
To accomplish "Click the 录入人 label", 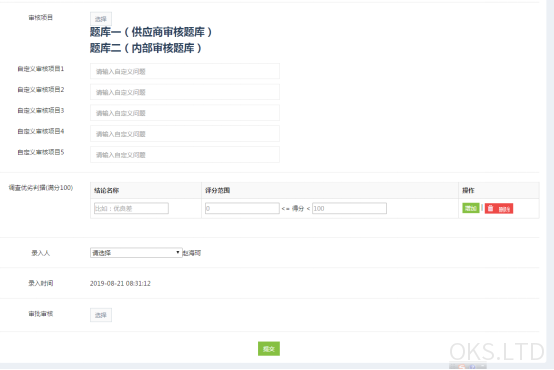I will pyautogui.click(x=41, y=253).
